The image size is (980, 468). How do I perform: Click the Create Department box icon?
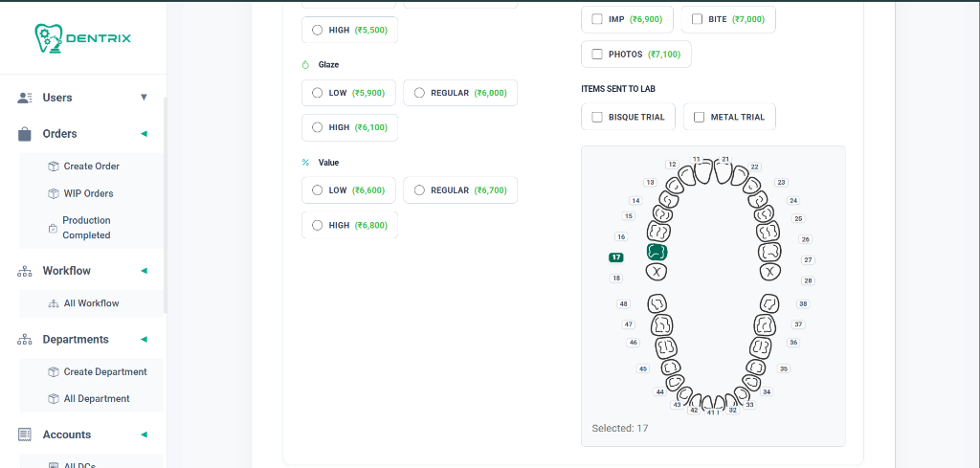(x=54, y=371)
